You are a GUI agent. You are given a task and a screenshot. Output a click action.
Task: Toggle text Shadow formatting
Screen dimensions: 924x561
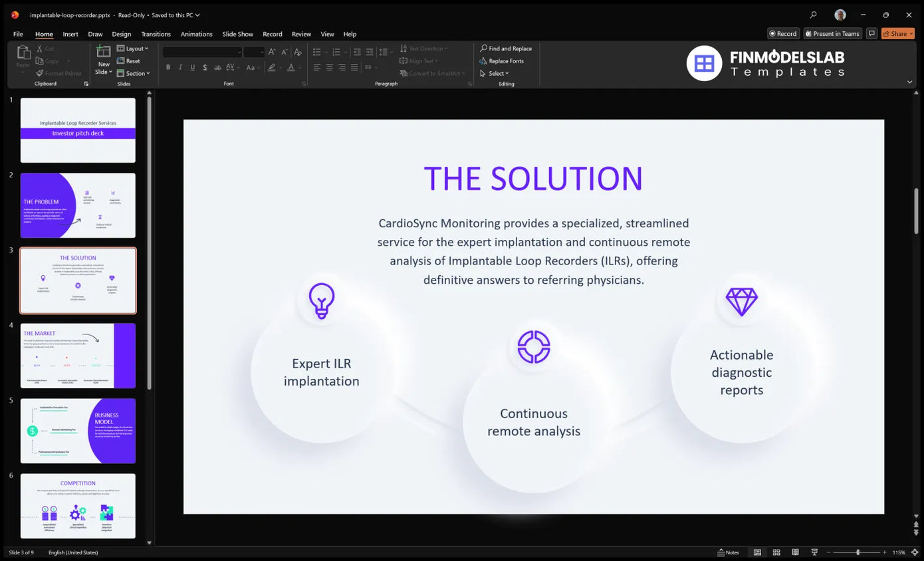coord(205,67)
